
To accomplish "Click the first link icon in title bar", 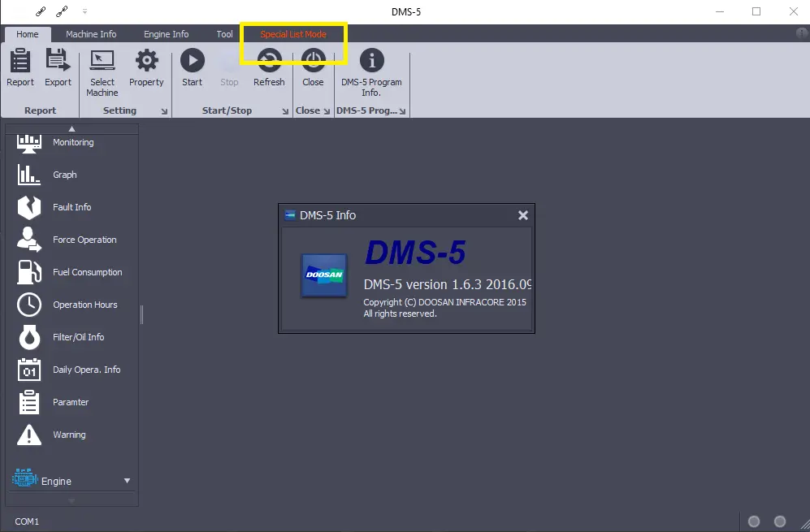I will pos(41,11).
